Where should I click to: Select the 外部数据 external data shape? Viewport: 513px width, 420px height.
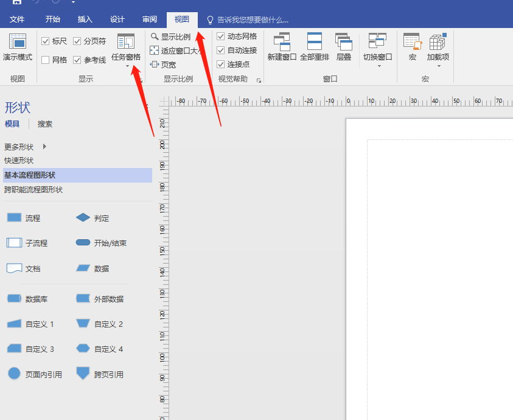(x=83, y=298)
